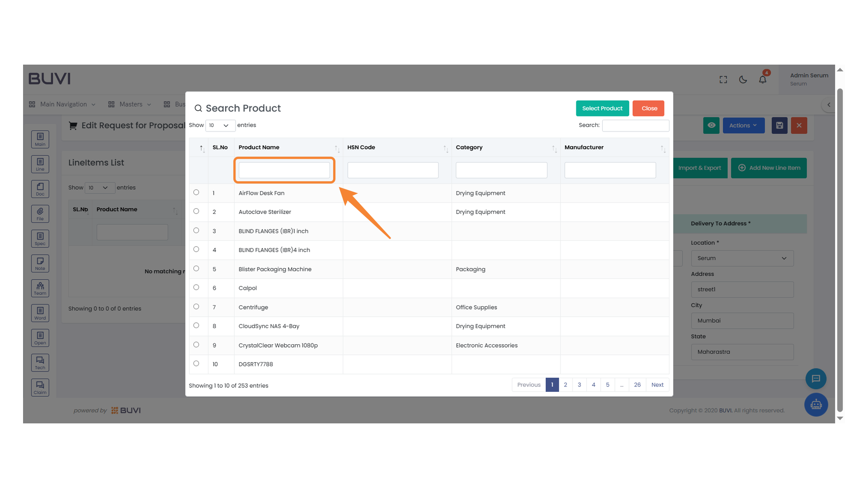Click the save disk icon near Actions

pos(779,126)
